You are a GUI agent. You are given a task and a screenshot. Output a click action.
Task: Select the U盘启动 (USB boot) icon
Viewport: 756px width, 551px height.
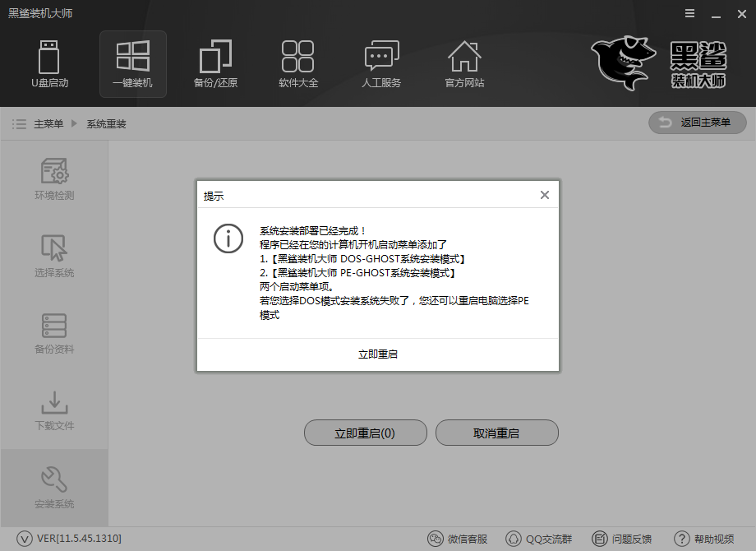49,64
